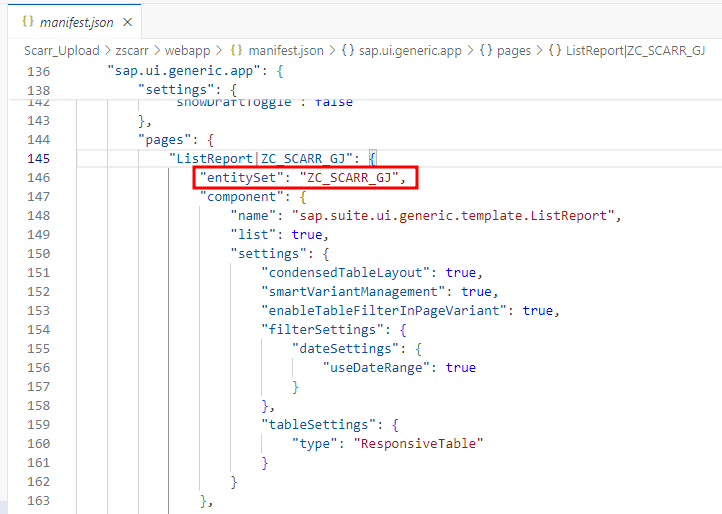Click JSON file icon on manifest.json tab
The height and width of the screenshot is (514, 722).
coord(28,21)
